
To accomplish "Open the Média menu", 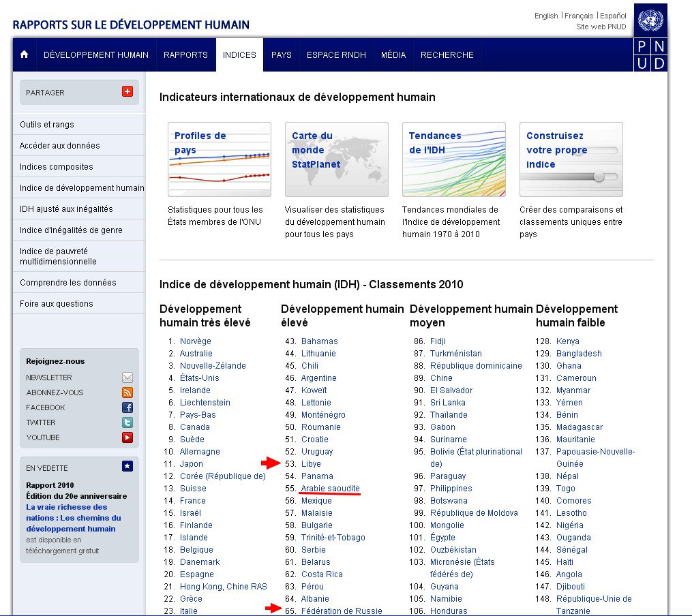I will tap(393, 55).
